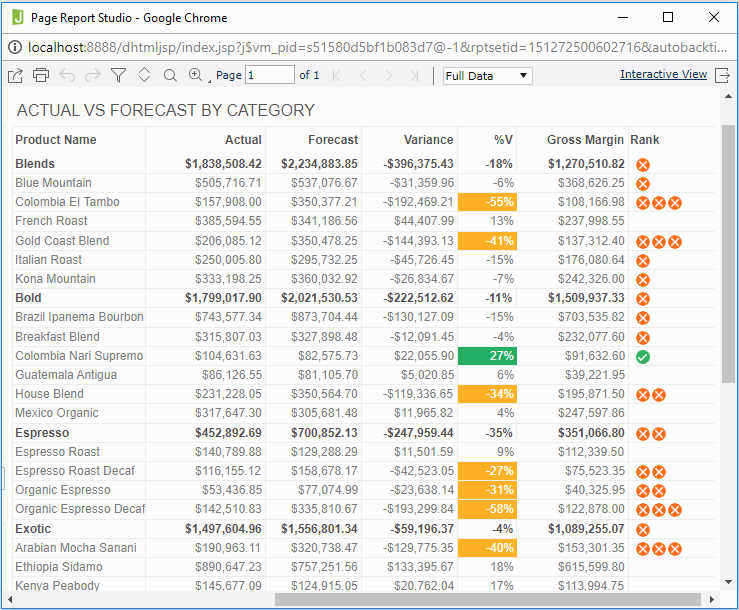Image resolution: width=739 pixels, height=610 pixels.
Task: Click the green check Rank icon
Action: [643, 356]
